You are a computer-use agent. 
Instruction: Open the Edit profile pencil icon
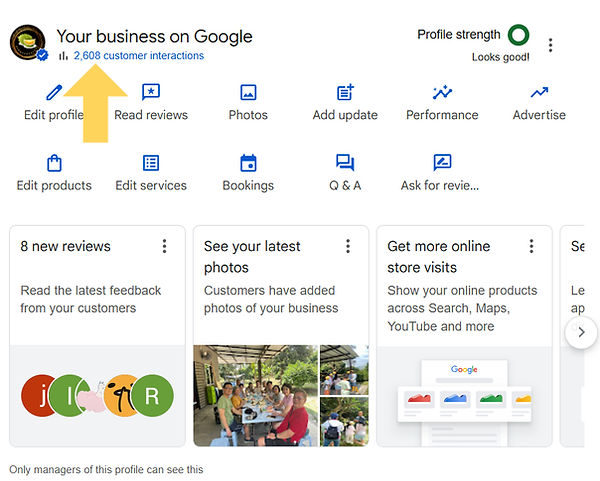54,93
